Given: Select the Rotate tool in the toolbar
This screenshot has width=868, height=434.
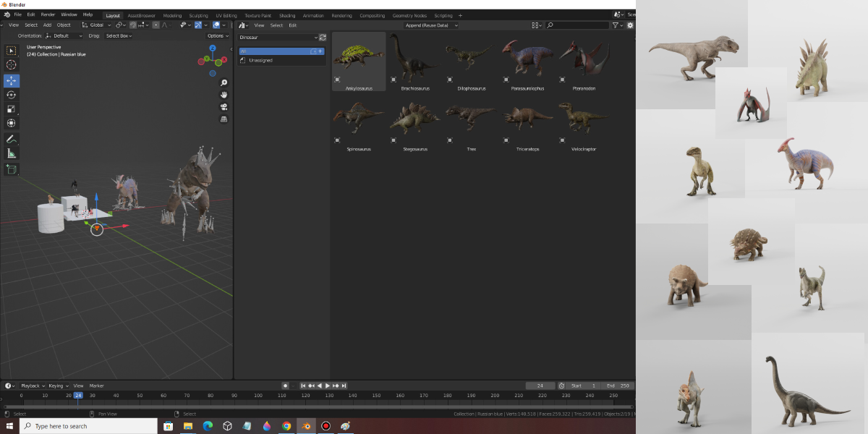Looking at the screenshot, I should tap(11, 95).
